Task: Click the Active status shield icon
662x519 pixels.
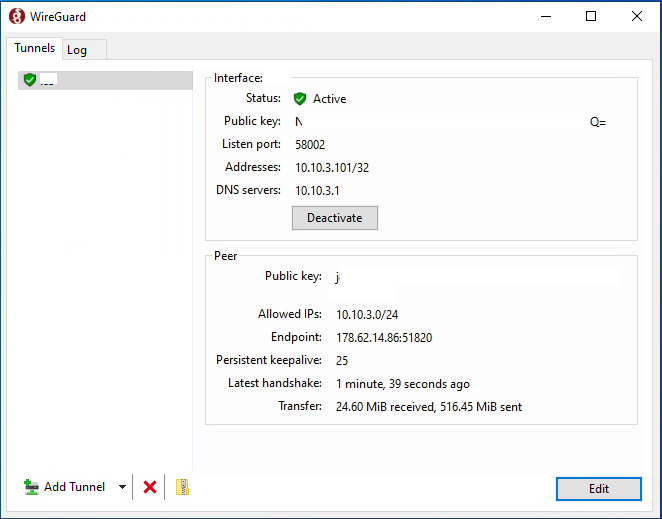Action: pos(300,99)
